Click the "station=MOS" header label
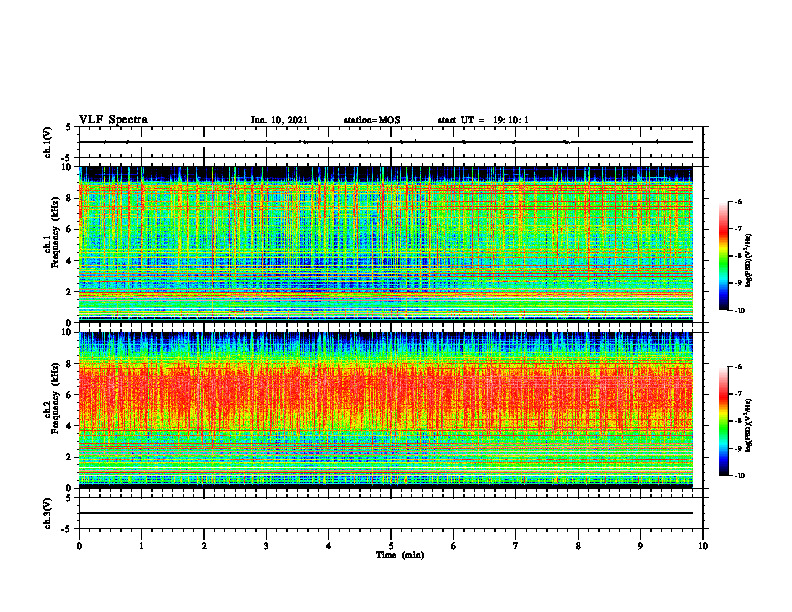This screenshot has height=612, width=792. pyautogui.click(x=372, y=120)
